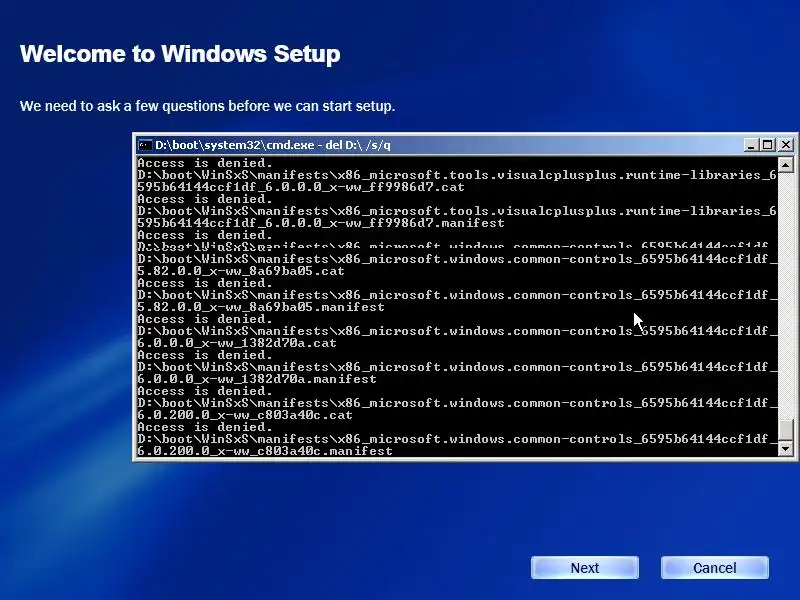This screenshot has height=600, width=800.
Task: Click the cmd.exe title bar text
Action: point(272,145)
